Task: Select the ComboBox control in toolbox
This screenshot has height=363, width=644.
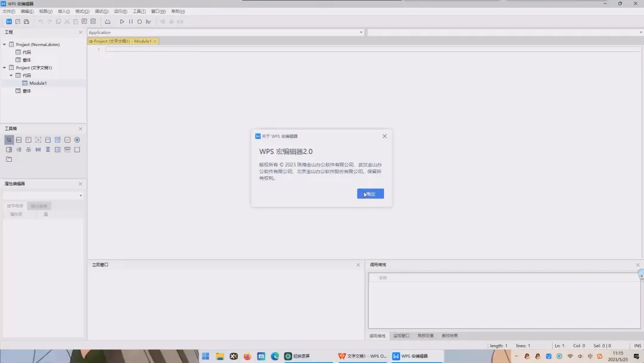Action: 48,140
